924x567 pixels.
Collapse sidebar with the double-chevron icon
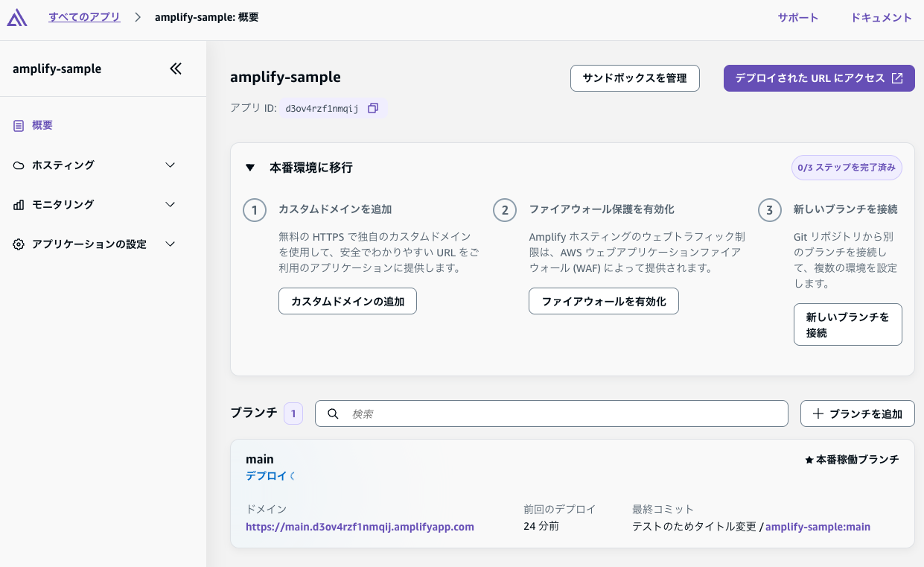click(x=176, y=69)
